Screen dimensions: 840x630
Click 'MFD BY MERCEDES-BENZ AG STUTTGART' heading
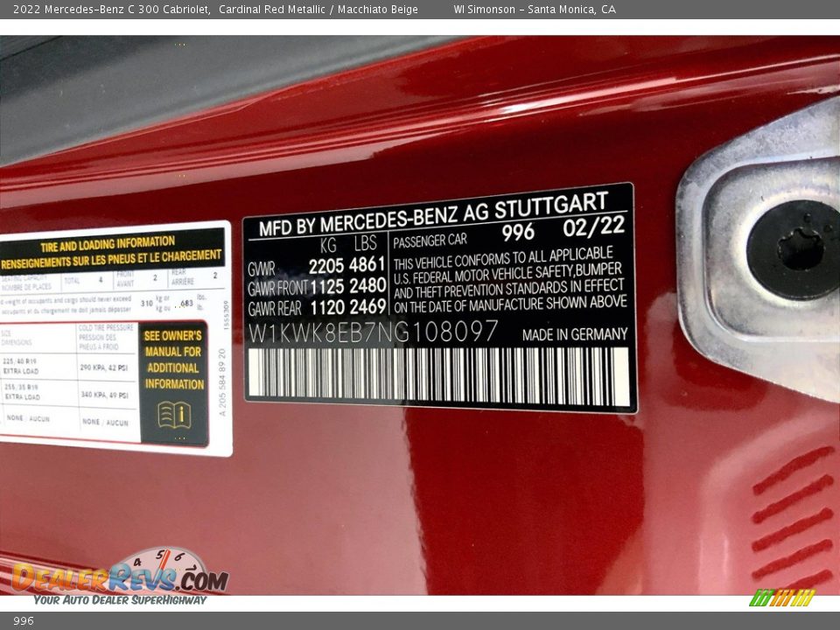pos(433,215)
